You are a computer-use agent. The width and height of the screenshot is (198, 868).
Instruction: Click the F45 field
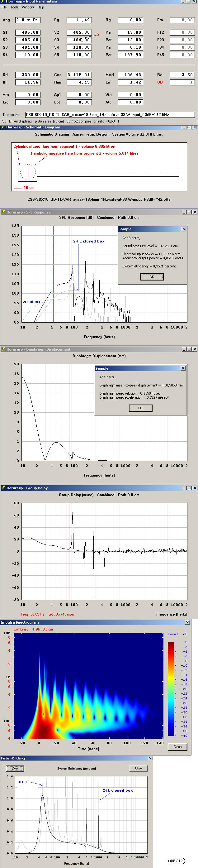[182, 55]
